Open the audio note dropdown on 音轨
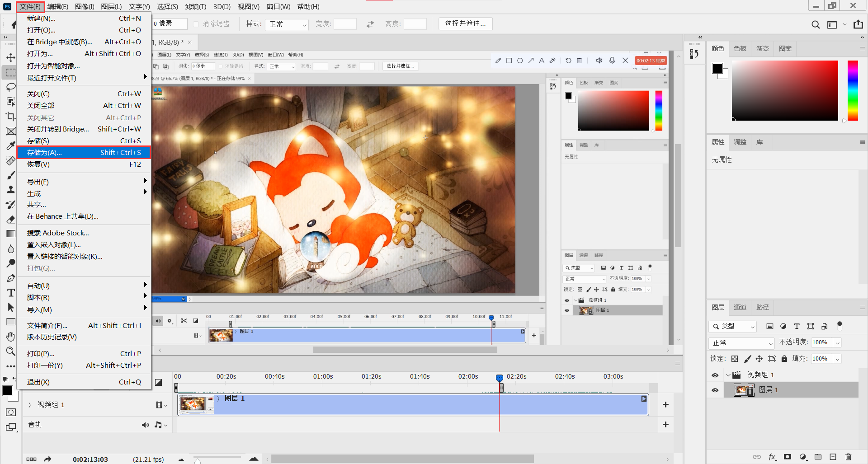The height and width of the screenshot is (464, 868). click(x=161, y=425)
